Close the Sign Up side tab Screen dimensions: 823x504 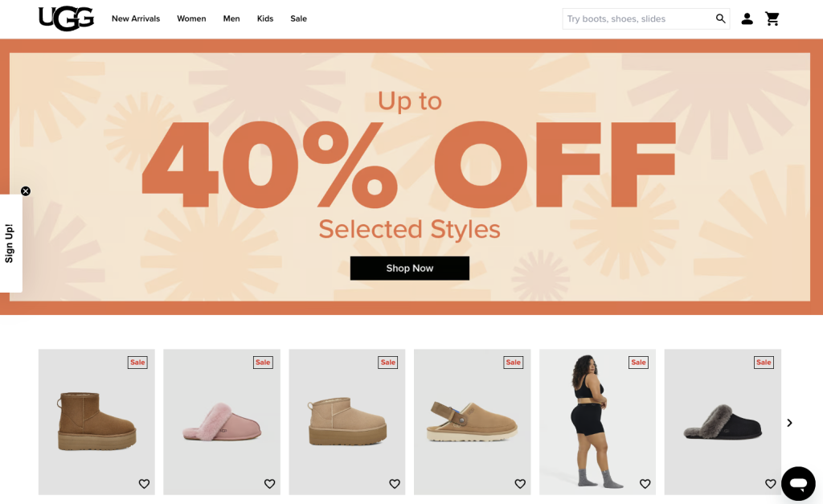26,191
